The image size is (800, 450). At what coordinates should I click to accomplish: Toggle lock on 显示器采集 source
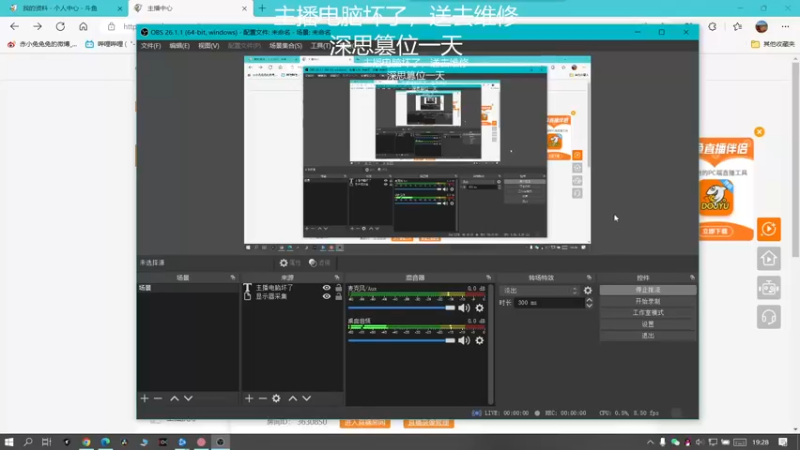(338, 296)
